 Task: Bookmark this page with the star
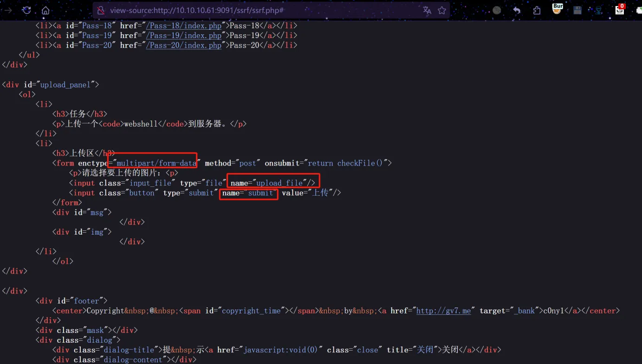(442, 10)
